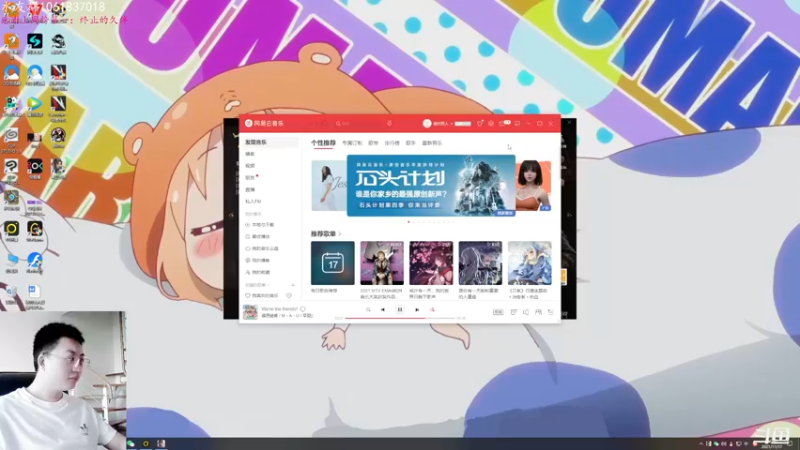Screen dimensions: 800x450
Task: Open the user avatar in title bar
Action: [x=427, y=123]
